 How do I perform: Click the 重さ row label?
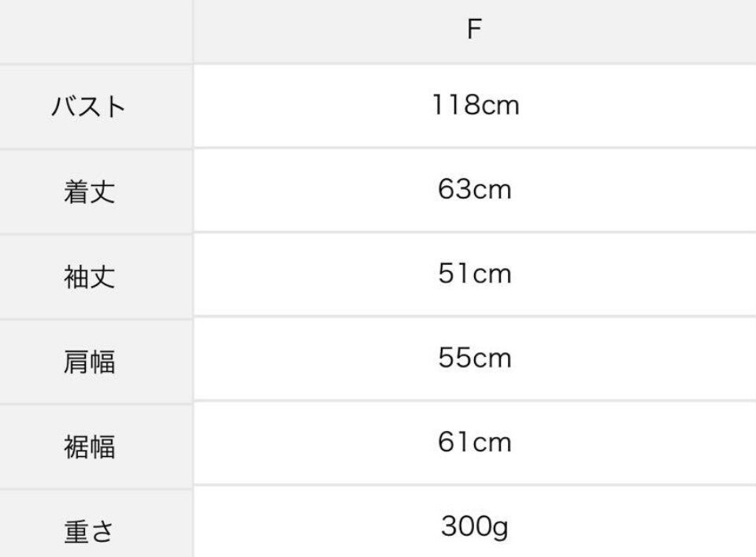click(x=89, y=531)
